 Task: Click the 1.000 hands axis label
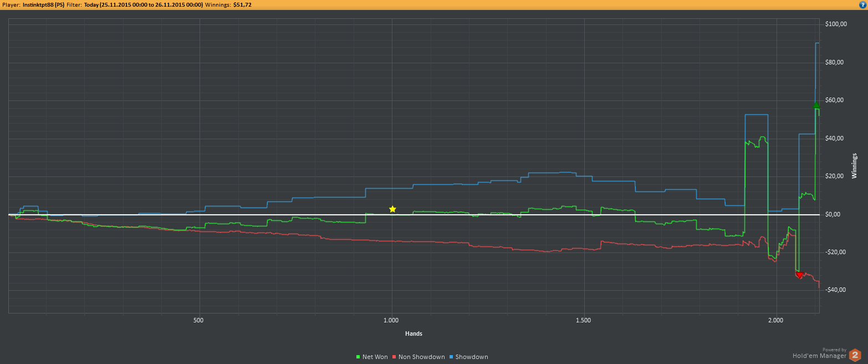391,321
